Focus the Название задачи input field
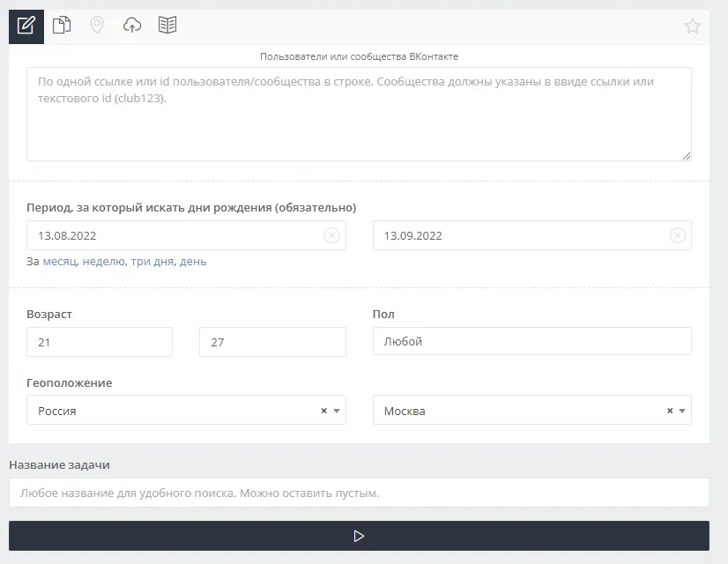 (x=359, y=493)
